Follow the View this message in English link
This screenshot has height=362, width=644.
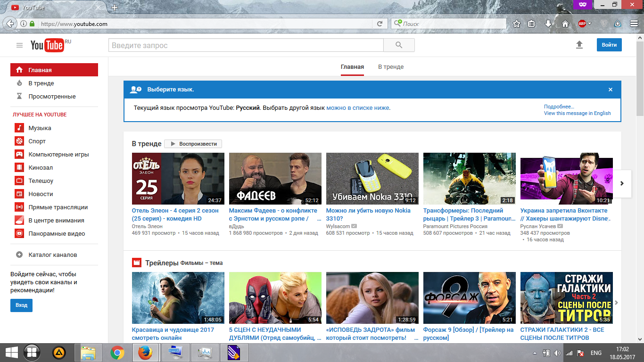[577, 113]
